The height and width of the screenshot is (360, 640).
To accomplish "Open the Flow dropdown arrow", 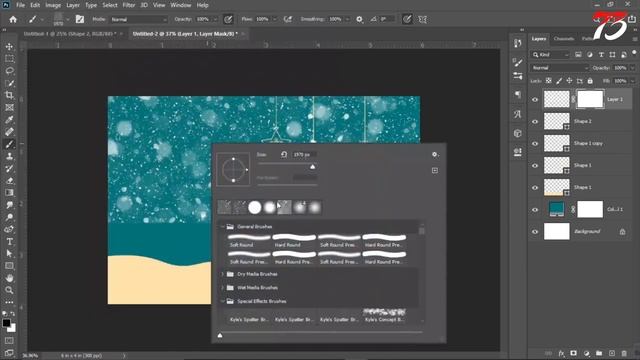I will [x=275, y=19].
